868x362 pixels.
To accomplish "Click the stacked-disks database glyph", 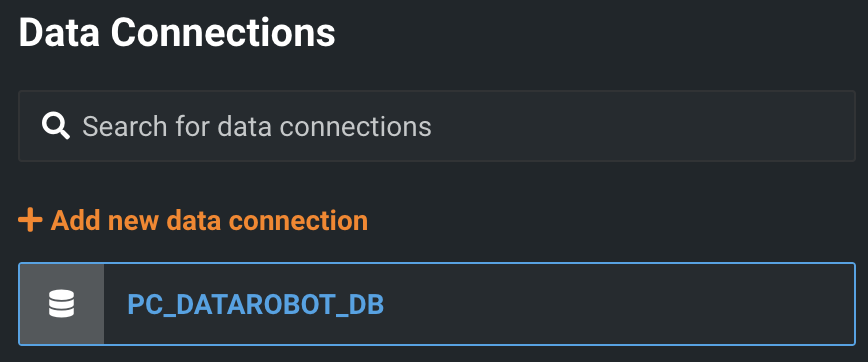I will (61, 304).
